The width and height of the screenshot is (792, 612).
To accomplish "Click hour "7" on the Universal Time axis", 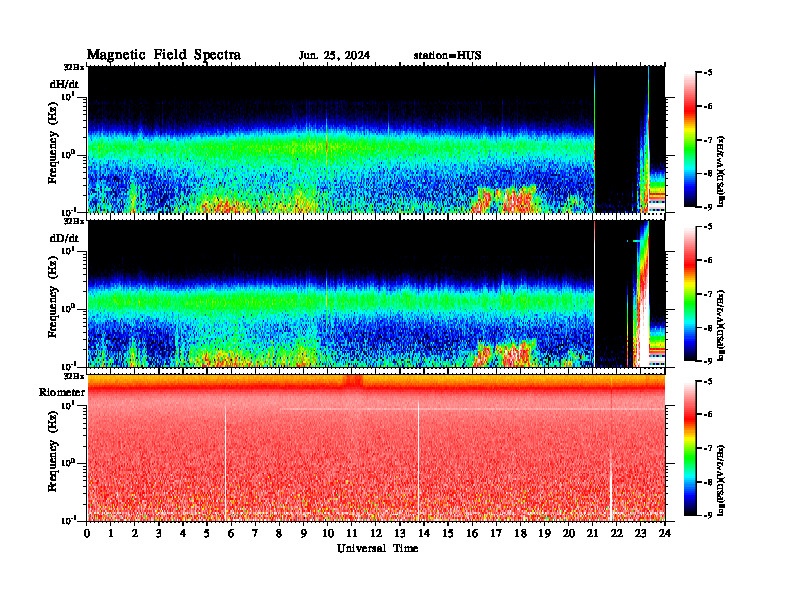I will tap(255, 533).
